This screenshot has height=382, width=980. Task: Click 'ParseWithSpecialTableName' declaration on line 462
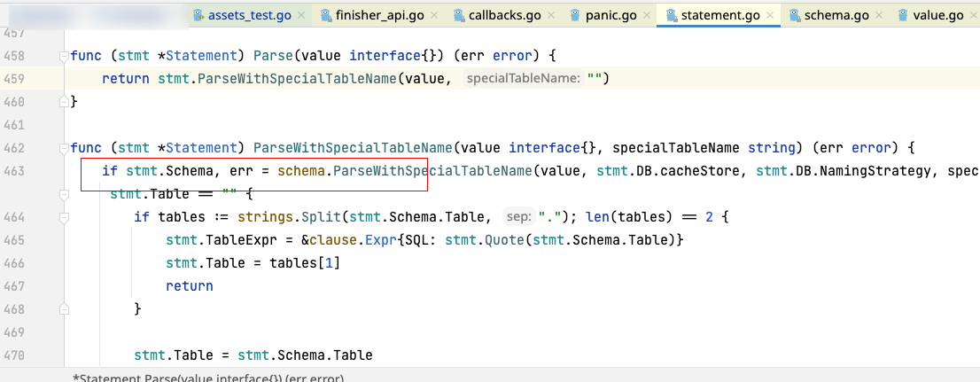[353, 148]
